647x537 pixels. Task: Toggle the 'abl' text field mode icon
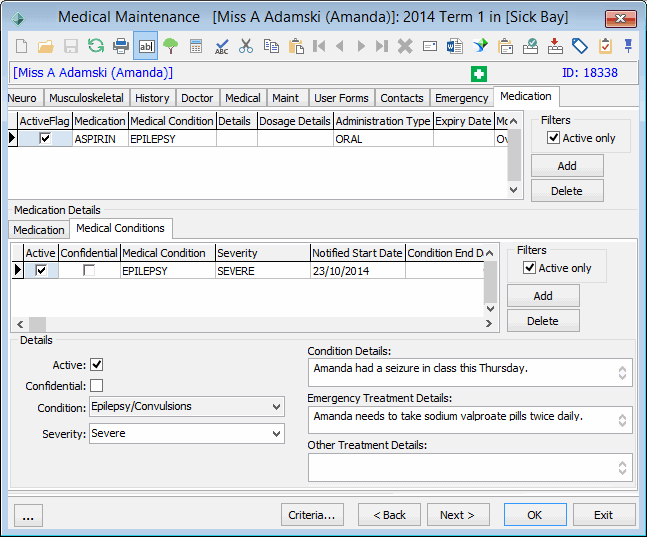click(x=146, y=46)
